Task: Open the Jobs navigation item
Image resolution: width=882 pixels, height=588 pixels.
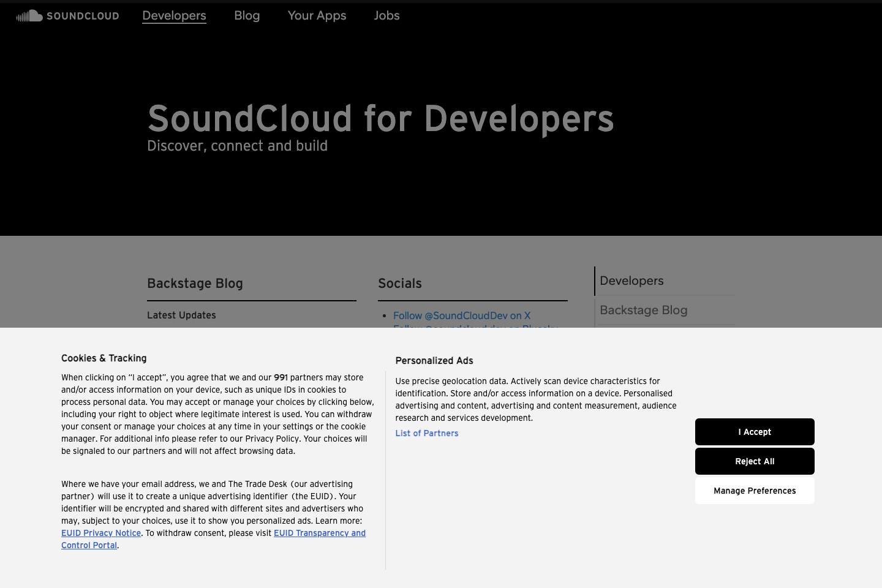Action: [386, 15]
